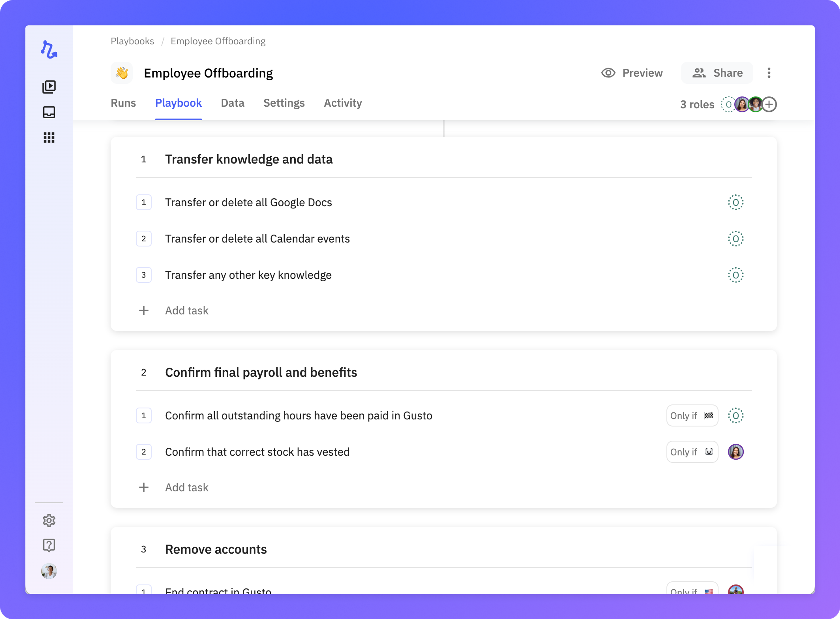
Task: Open the three-dot more options menu
Action: coord(769,73)
